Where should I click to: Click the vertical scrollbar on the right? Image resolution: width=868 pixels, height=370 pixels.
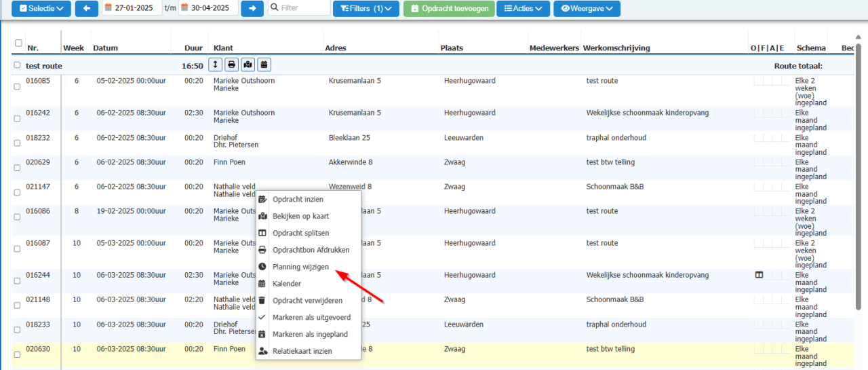click(x=859, y=175)
